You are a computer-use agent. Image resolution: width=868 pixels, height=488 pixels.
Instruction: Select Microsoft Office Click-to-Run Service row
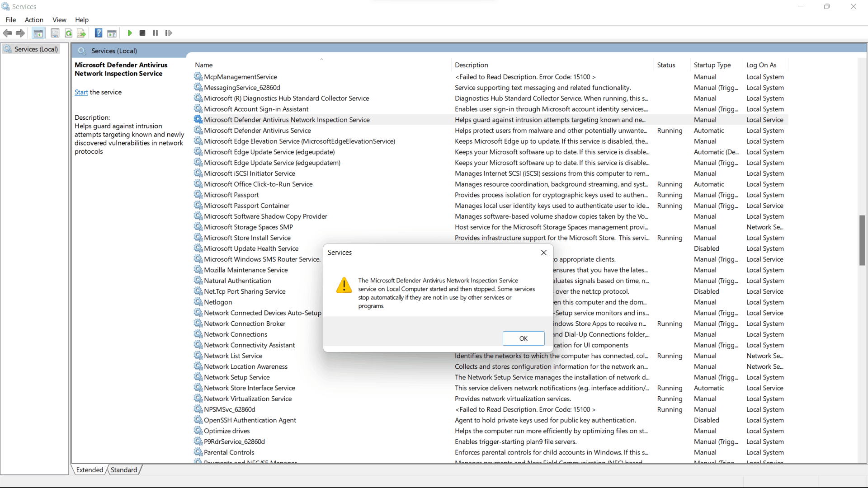click(x=491, y=184)
